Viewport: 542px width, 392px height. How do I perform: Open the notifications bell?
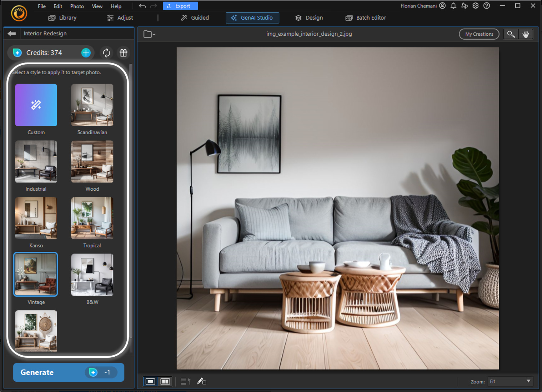click(x=453, y=6)
